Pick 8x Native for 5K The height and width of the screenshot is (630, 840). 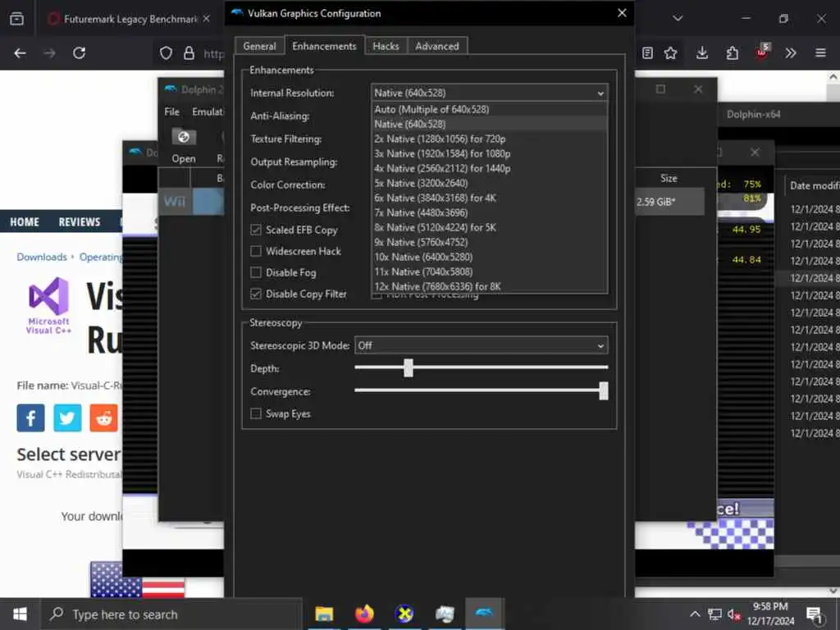[x=489, y=228]
